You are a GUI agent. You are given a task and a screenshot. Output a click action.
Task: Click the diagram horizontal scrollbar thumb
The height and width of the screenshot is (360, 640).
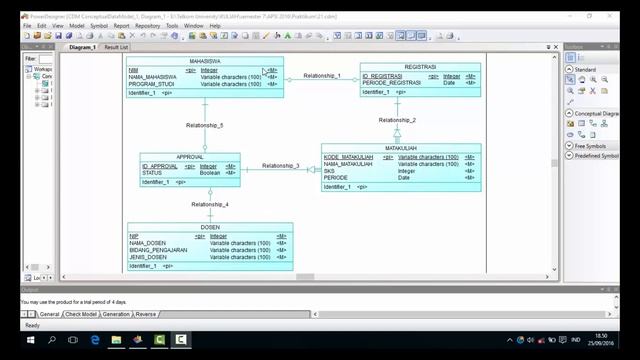(x=305, y=277)
